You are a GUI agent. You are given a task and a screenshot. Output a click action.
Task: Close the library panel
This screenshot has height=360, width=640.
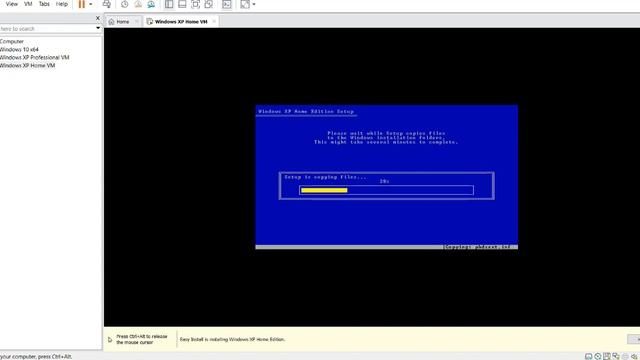pos(98,18)
